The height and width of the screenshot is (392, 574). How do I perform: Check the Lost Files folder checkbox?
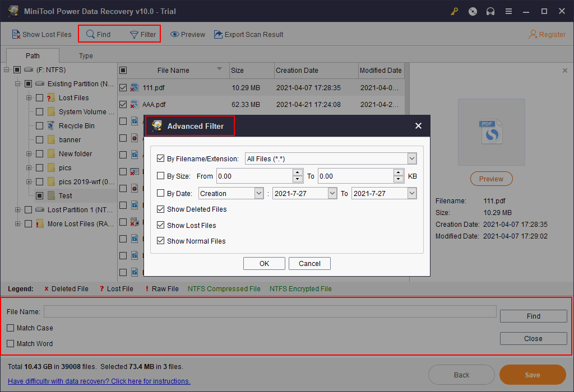(x=40, y=97)
